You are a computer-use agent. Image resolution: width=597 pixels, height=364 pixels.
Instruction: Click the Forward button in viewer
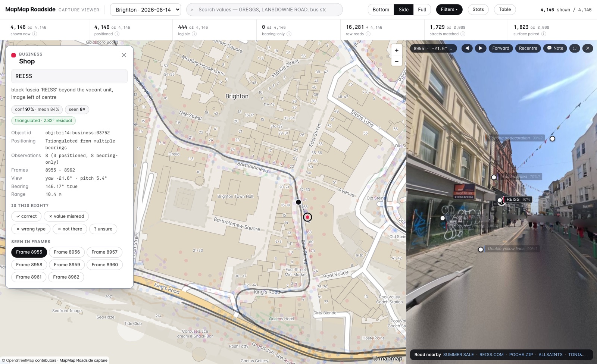click(x=501, y=48)
